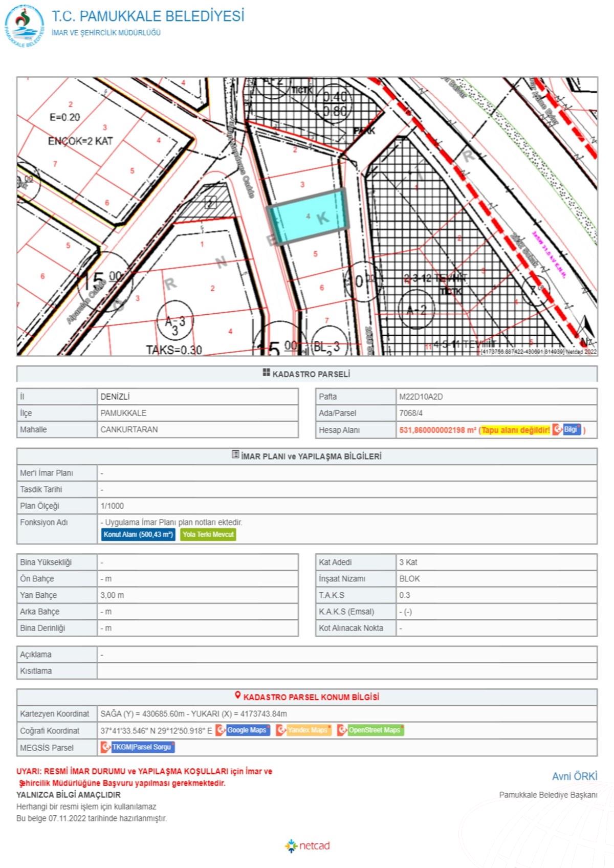Click the 'Tapu alanı değildir!' warning text

(515, 430)
